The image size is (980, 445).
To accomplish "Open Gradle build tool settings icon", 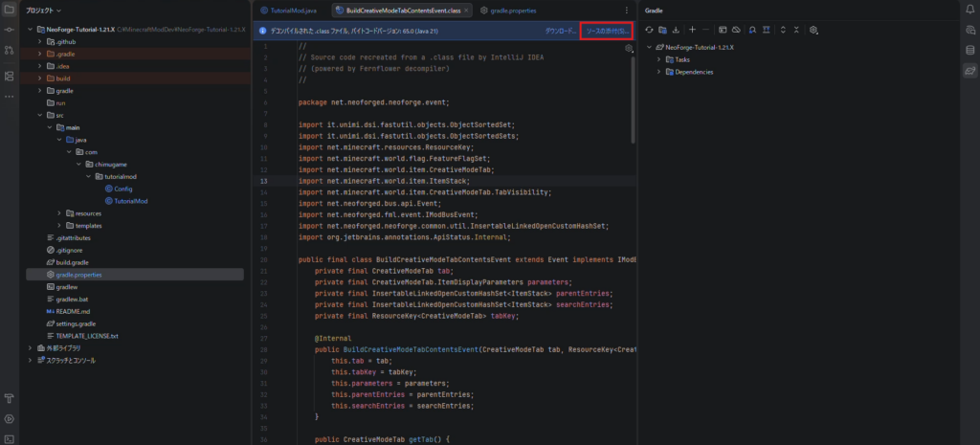I will pos(813,30).
